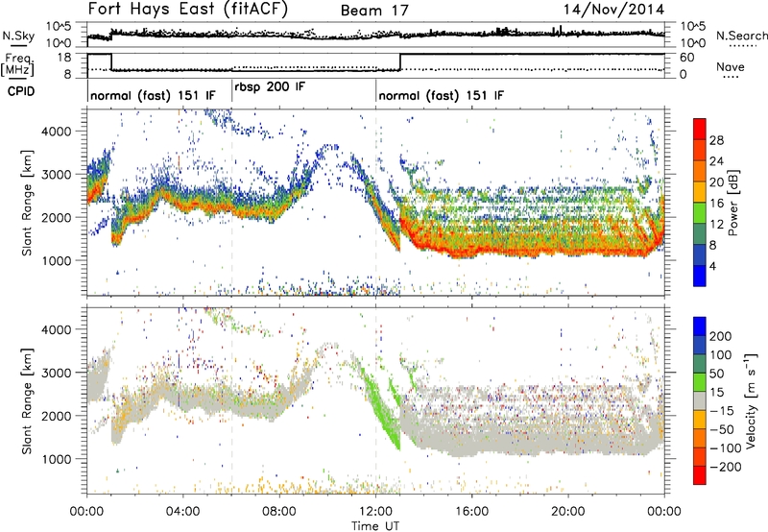Viewport: 768px width, 532px height.
Task: Click 'normal (fast) 151 IF' beginning at 00:00
Action: [x=153, y=95]
